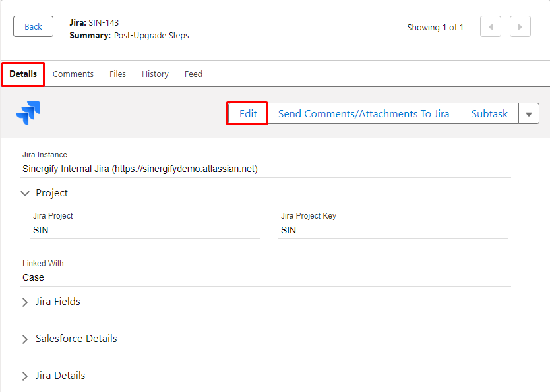Image resolution: width=550 pixels, height=392 pixels.
Task: Open the Files tab
Action: coord(117,74)
